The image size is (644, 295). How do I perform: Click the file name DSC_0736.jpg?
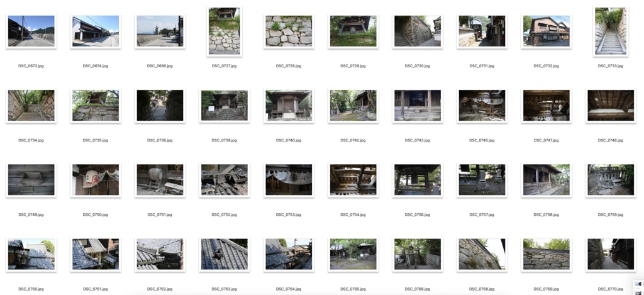(x=160, y=140)
